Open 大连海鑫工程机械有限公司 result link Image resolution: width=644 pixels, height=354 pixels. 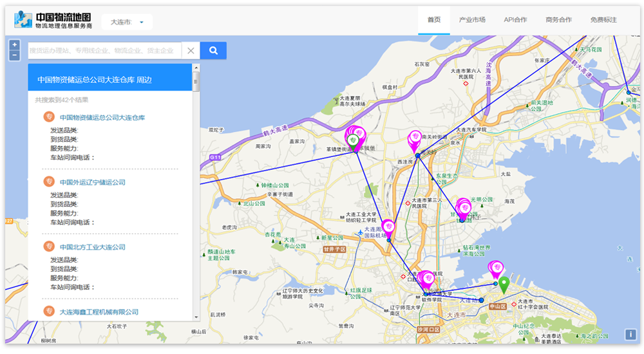click(x=99, y=312)
